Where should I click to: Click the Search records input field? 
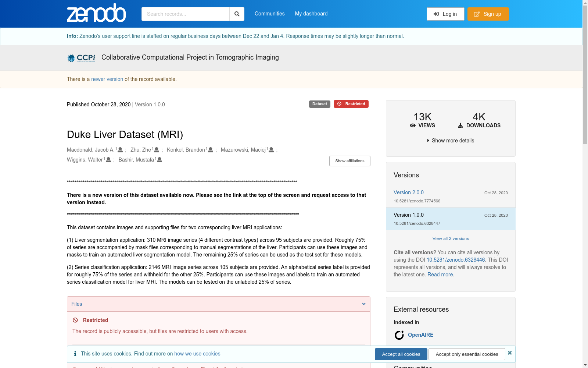click(185, 14)
